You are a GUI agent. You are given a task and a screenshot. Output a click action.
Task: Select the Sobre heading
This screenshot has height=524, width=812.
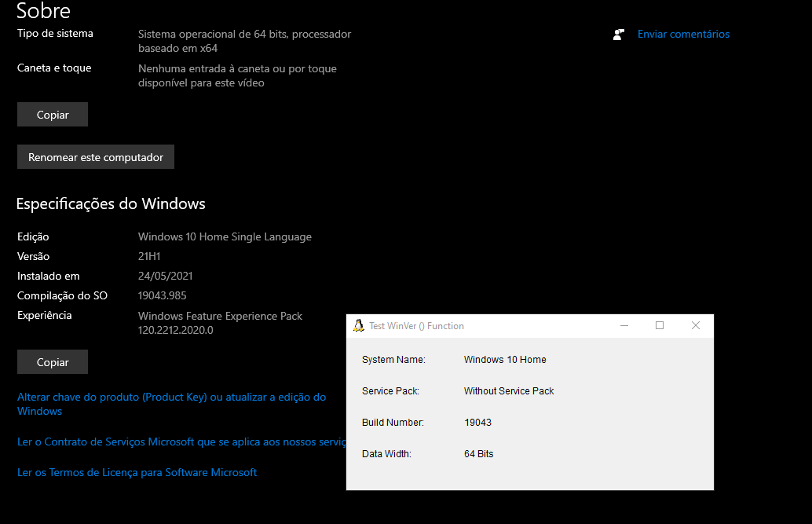(x=43, y=10)
